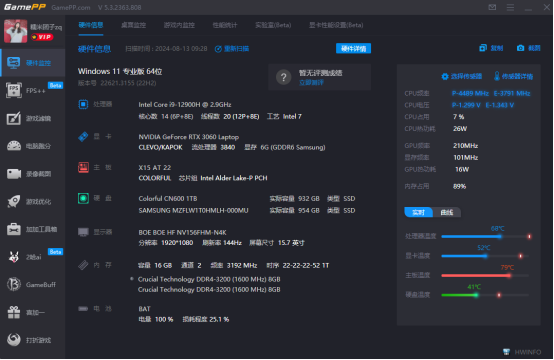Click the 'BAT' battery name text
The image size is (554, 360).
pyautogui.click(x=145, y=309)
